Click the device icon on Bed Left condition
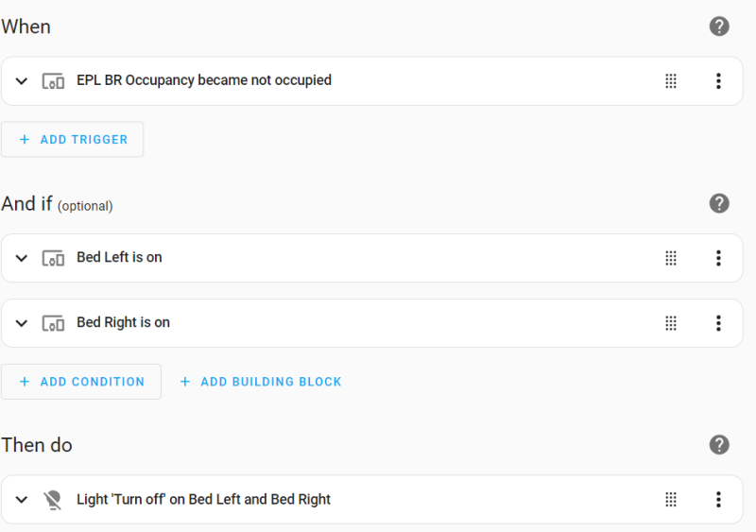 click(53, 258)
